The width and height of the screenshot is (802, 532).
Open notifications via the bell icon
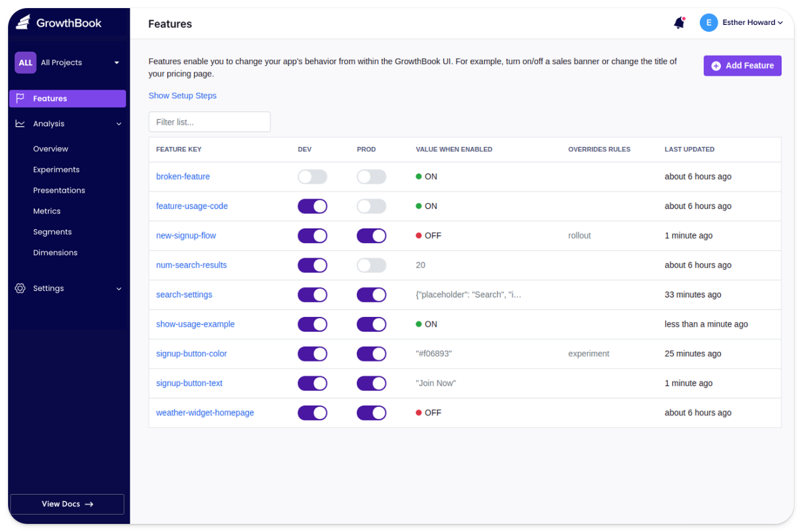(679, 22)
